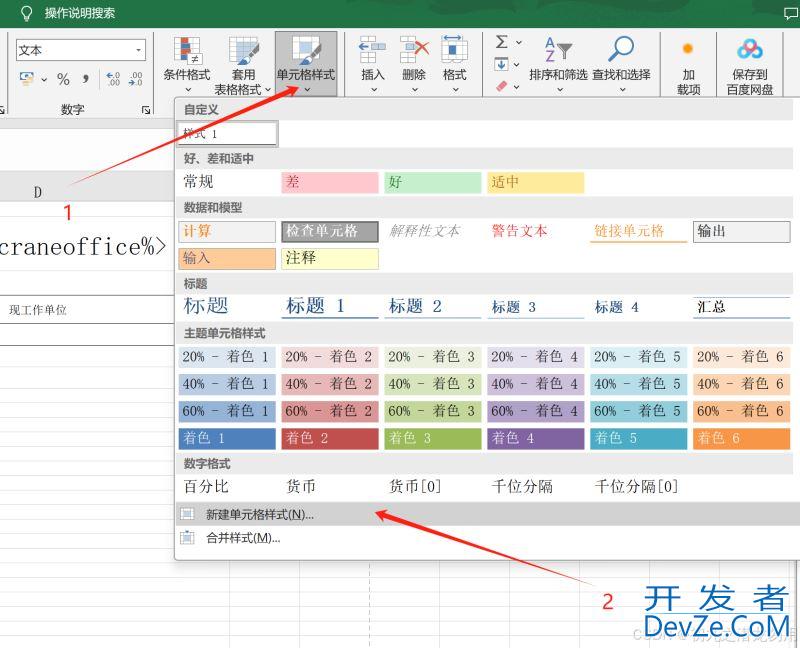800x648 pixels.
Task: Apply percent style button
Action: click(x=63, y=79)
